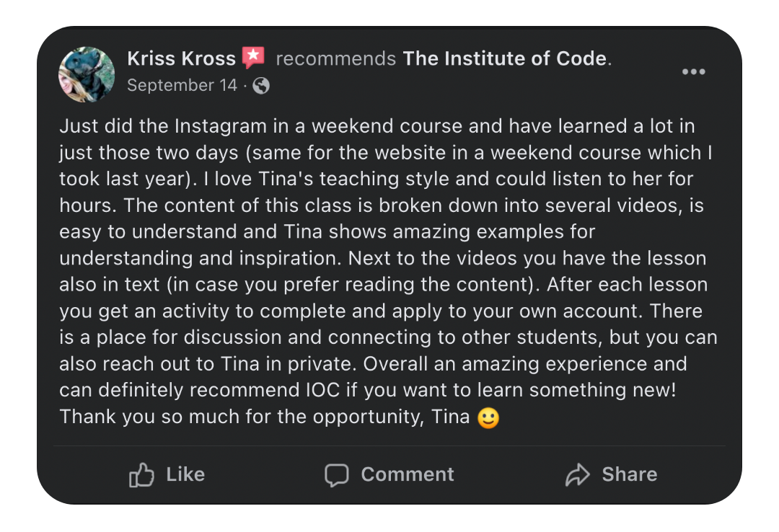Open the September 14 timestamp link
Screen dimensions: 779x532
pyautogui.click(x=182, y=85)
